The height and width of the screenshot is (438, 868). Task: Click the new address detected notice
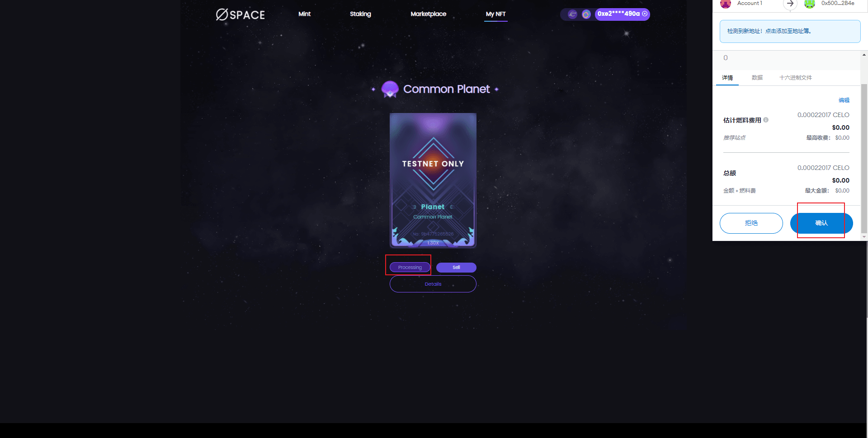(790, 31)
